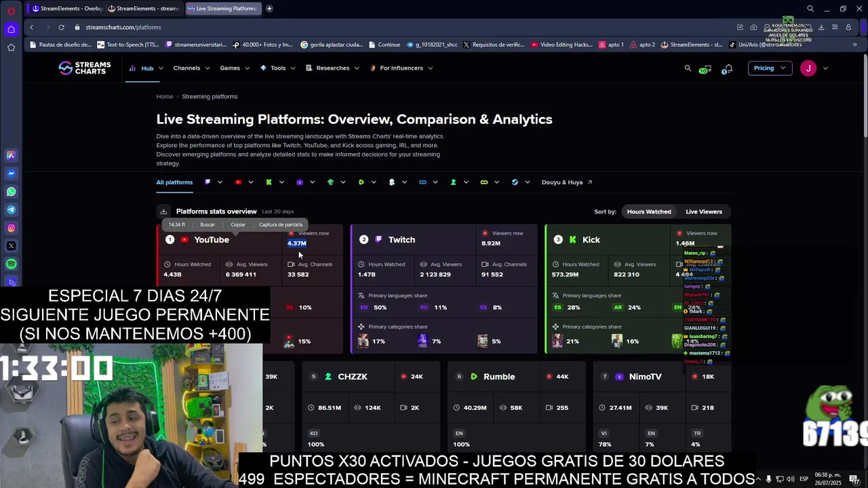
Task: Expand the Researches menu
Action: coord(332,68)
